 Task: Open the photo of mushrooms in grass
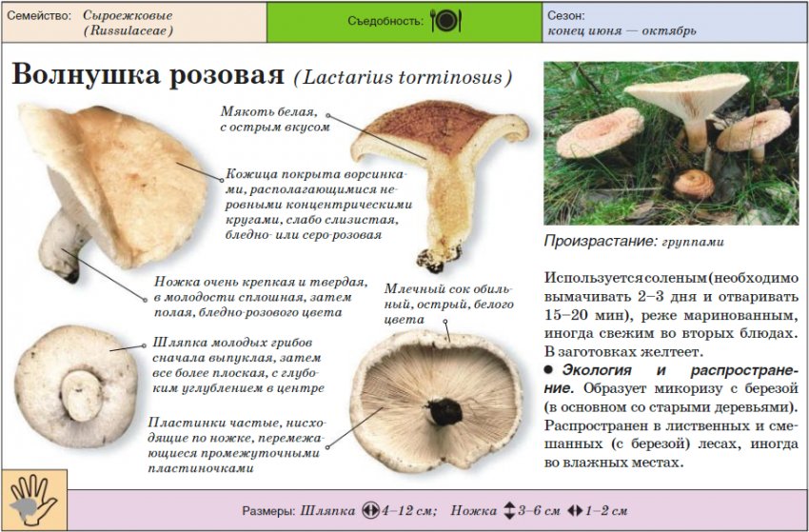point(671,144)
